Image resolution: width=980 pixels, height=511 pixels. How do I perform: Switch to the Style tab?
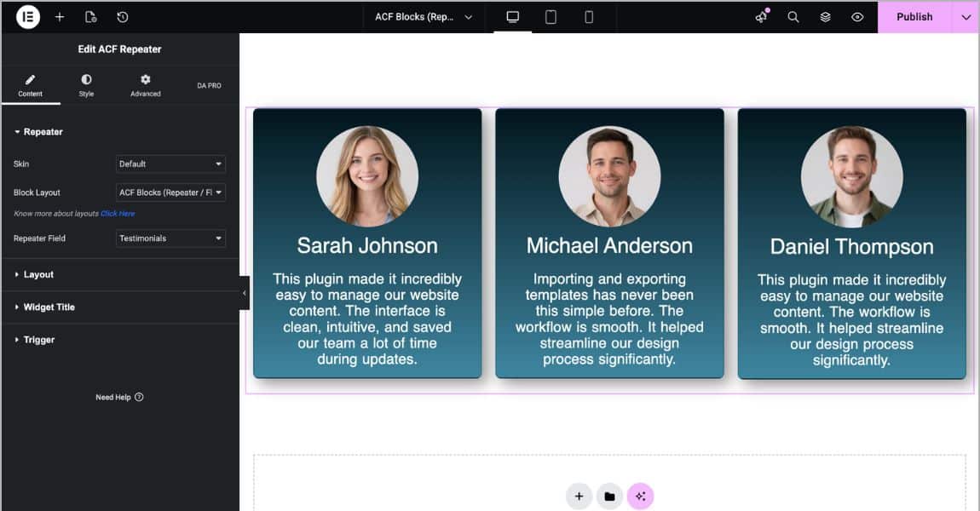click(86, 85)
